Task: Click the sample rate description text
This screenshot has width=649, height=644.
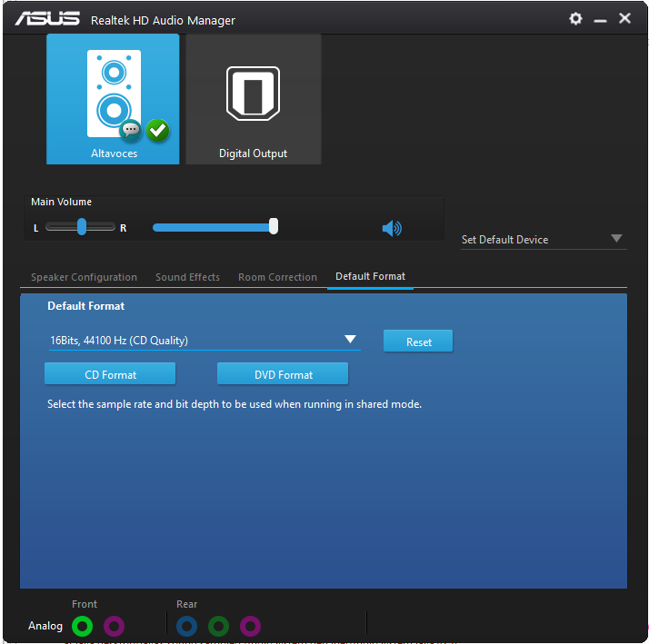Action: tap(235, 404)
